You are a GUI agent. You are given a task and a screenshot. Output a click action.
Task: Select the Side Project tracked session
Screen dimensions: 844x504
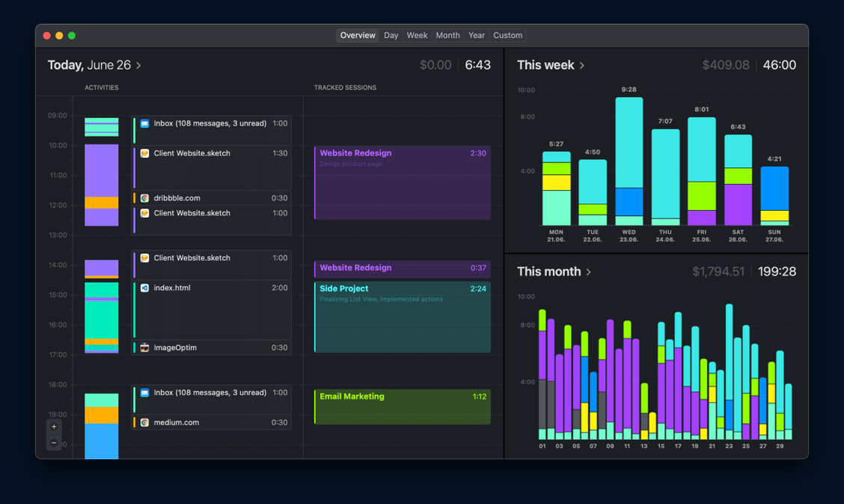point(403,318)
